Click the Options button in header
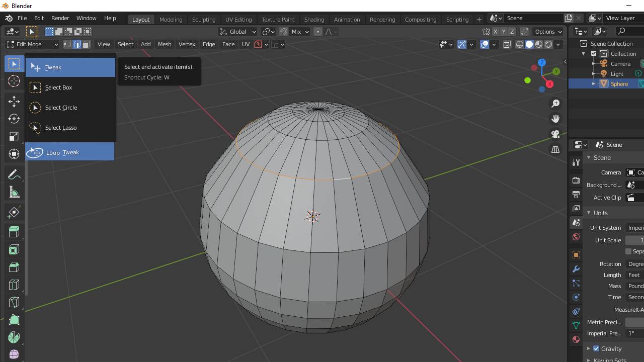Screen dimensions: 644x362 pos(548,32)
